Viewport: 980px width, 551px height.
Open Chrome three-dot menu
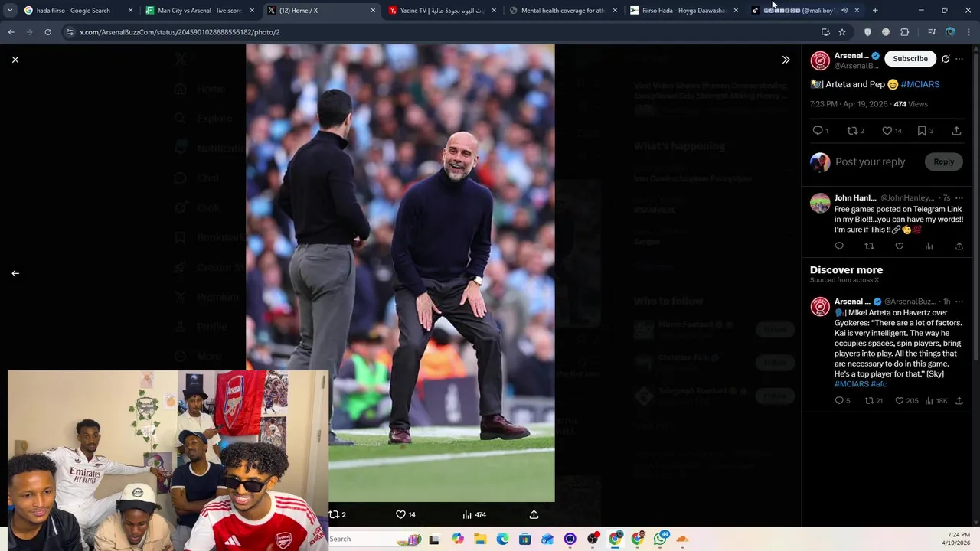pos(969,32)
